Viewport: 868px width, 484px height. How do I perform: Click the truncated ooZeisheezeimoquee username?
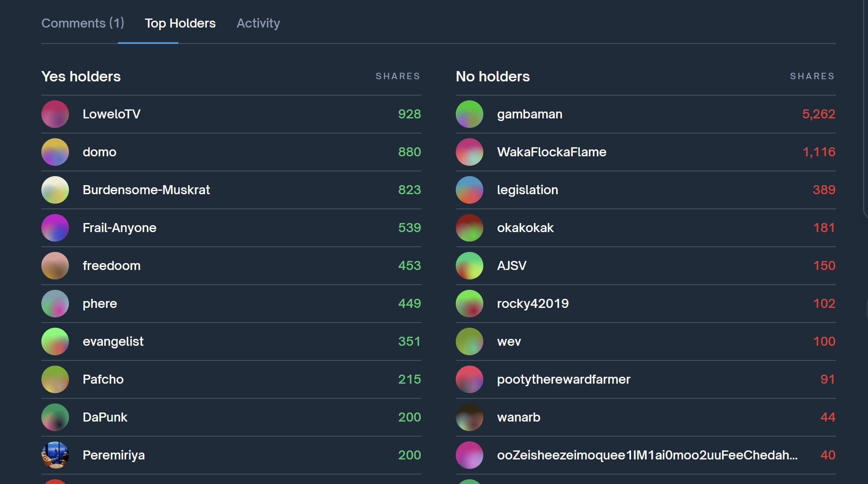(647, 455)
